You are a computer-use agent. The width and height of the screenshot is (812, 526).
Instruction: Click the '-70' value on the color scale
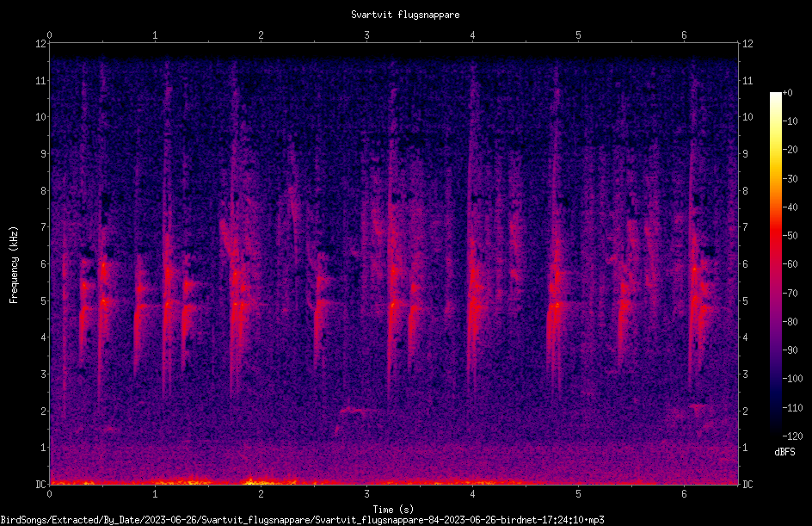pyautogui.click(x=790, y=294)
